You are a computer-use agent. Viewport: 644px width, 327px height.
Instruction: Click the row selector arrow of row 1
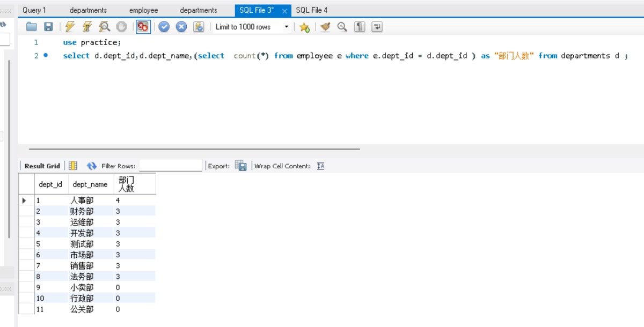tap(24, 200)
